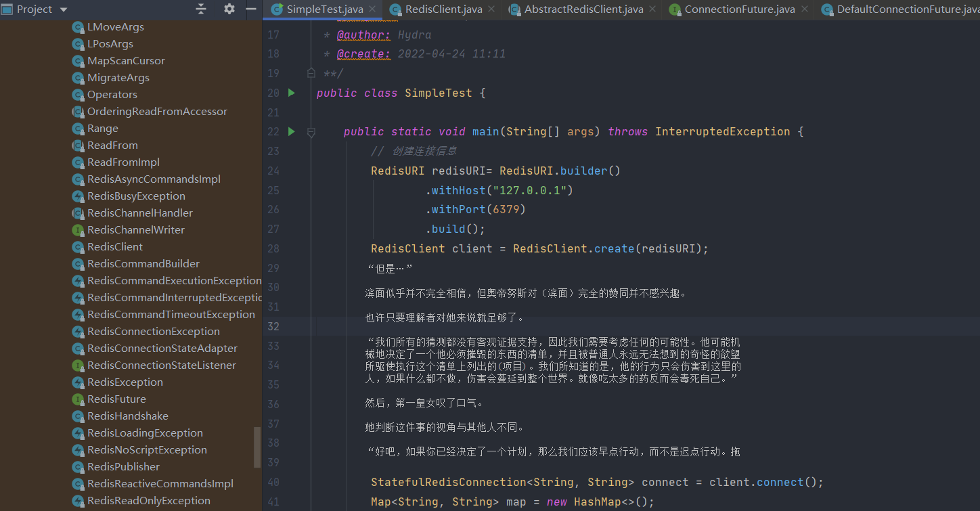Open Project panel settings gear

click(229, 9)
